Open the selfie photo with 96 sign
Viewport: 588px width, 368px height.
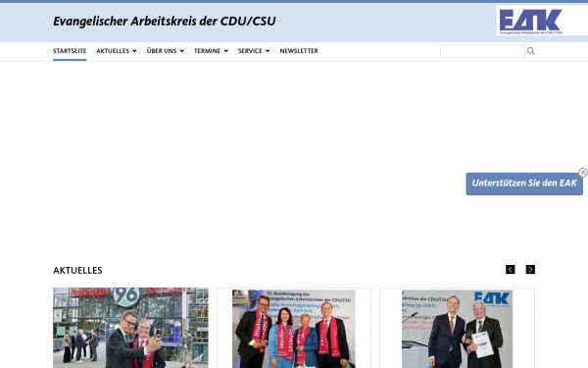(x=130, y=328)
